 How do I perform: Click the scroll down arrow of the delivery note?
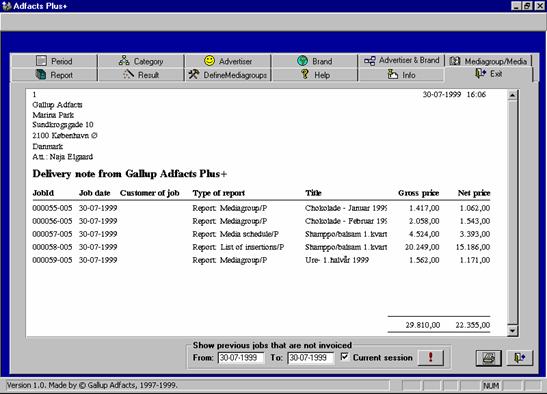[x=512, y=330]
